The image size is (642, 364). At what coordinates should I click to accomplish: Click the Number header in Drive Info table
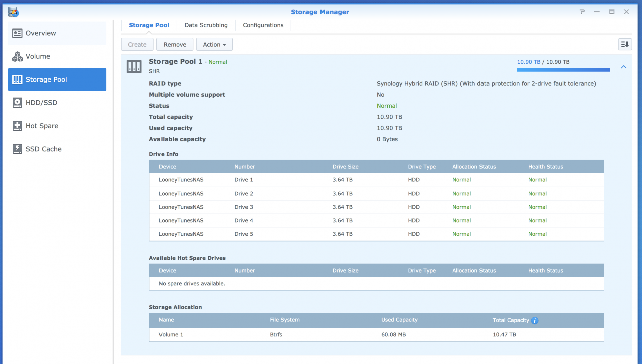[x=245, y=167]
